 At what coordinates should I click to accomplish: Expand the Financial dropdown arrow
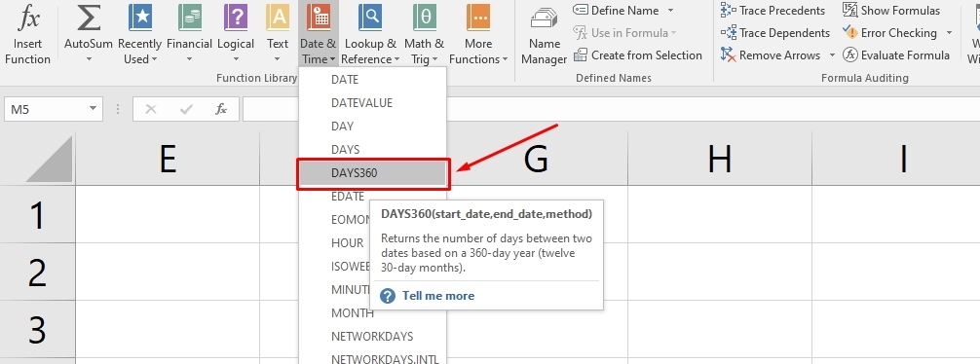point(189,60)
